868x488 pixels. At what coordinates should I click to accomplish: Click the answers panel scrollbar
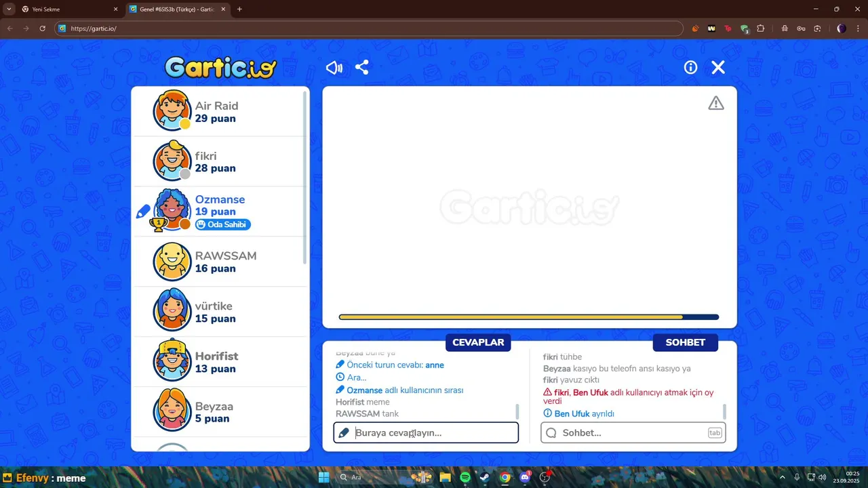pos(517,411)
